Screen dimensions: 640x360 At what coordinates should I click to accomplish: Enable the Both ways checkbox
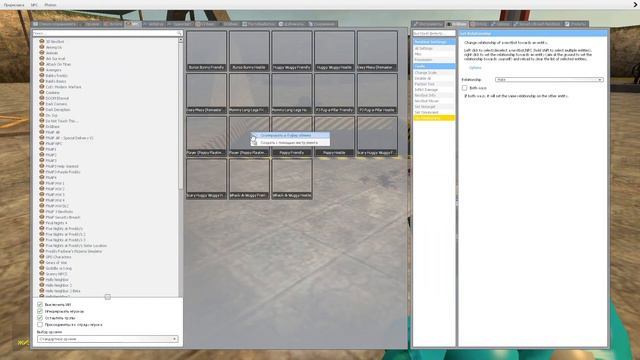tap(464, 88)
